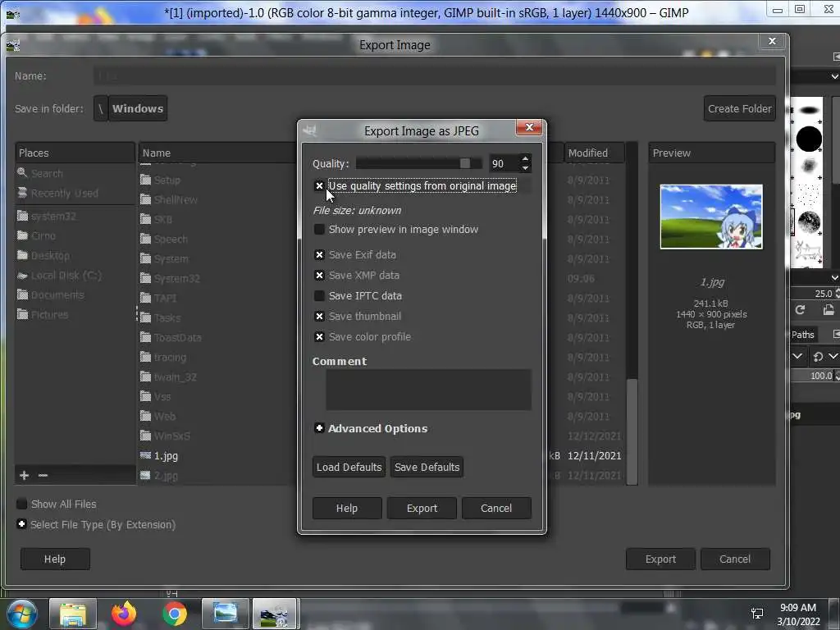Image resolution: width=840 pixels, height=630 pixels.
Task: Toggle the Save XMP data checkbox
Action: click(x=319, y=276)
